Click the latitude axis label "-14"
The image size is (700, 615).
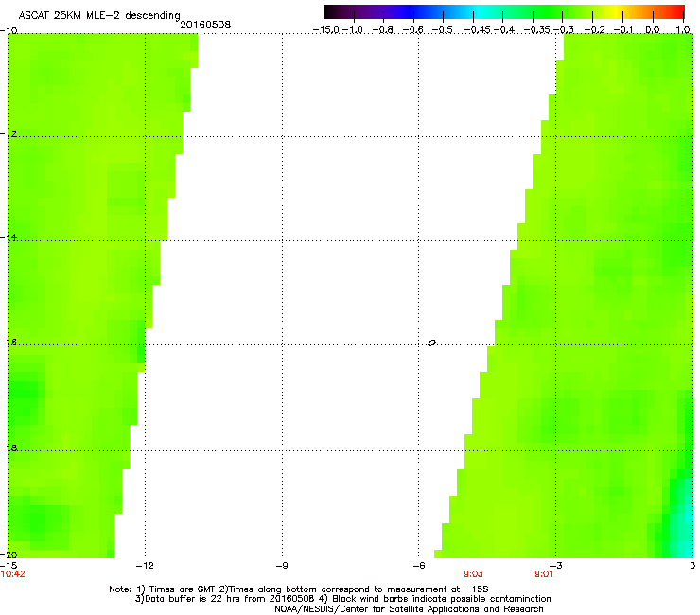(9, 237)
